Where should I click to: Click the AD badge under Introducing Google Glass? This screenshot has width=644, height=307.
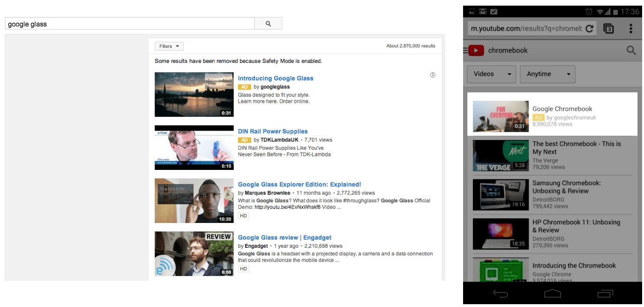(x=244, y=87)
